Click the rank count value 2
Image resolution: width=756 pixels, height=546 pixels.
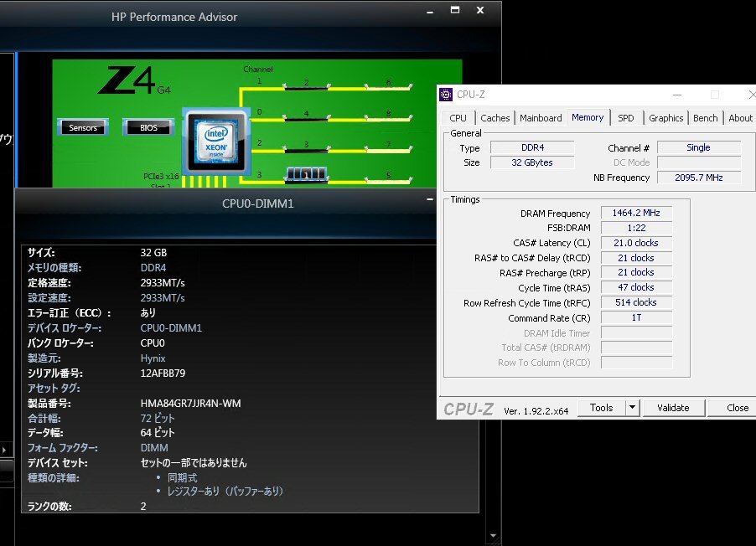143,506
